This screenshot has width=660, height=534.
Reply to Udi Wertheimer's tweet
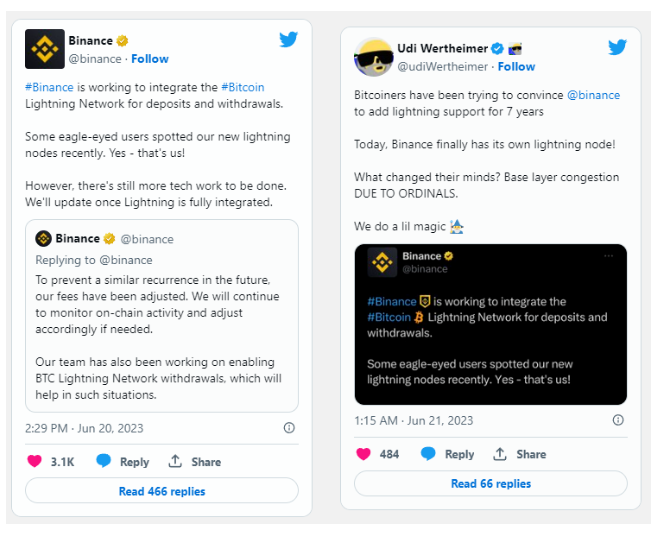pyautogui.click(x=448, y=454)
